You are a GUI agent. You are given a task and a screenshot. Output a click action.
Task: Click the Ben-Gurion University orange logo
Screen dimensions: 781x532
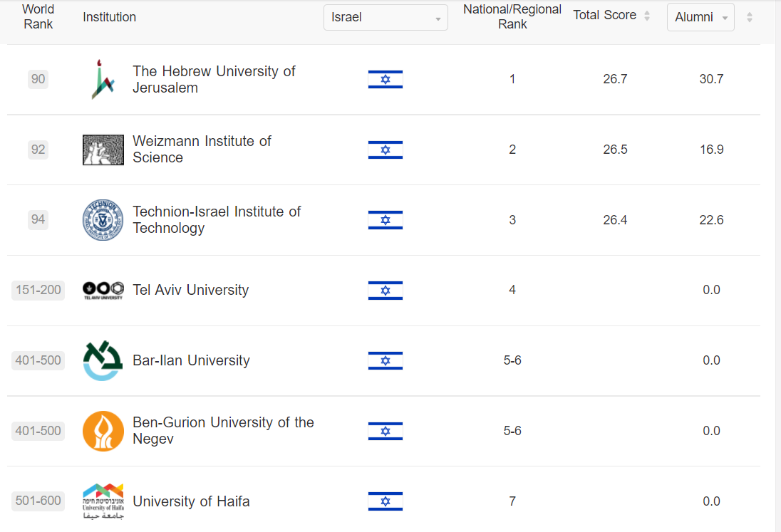click(x=103, y=431)
